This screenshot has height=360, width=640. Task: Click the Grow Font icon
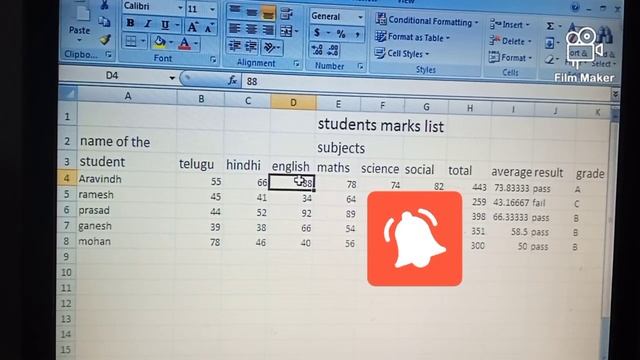[192, 27]
